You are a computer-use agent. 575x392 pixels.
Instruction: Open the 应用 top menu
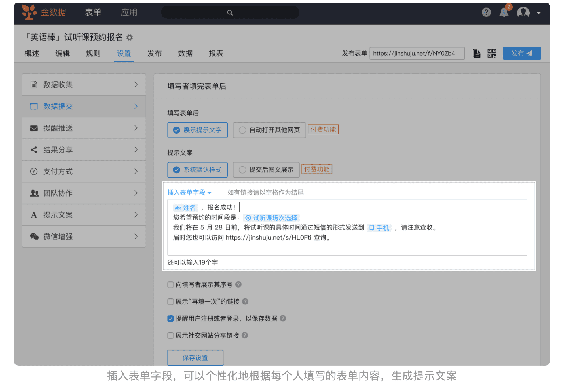(x=129, y=12)
